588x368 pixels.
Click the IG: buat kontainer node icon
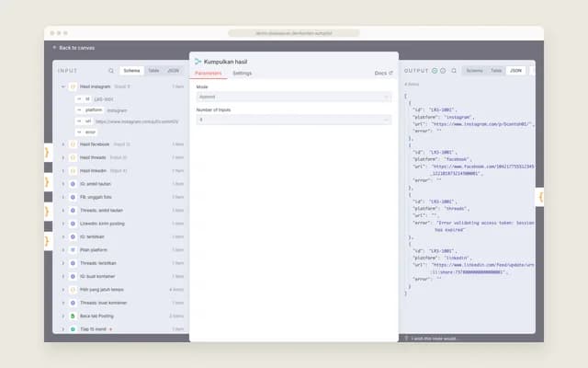coord(73,276)
